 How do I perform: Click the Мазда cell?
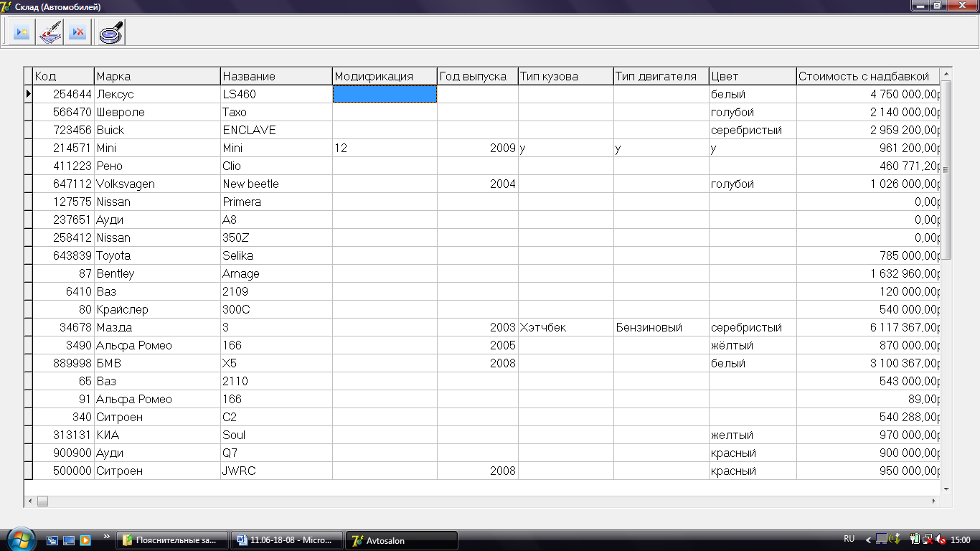point(157,327)
